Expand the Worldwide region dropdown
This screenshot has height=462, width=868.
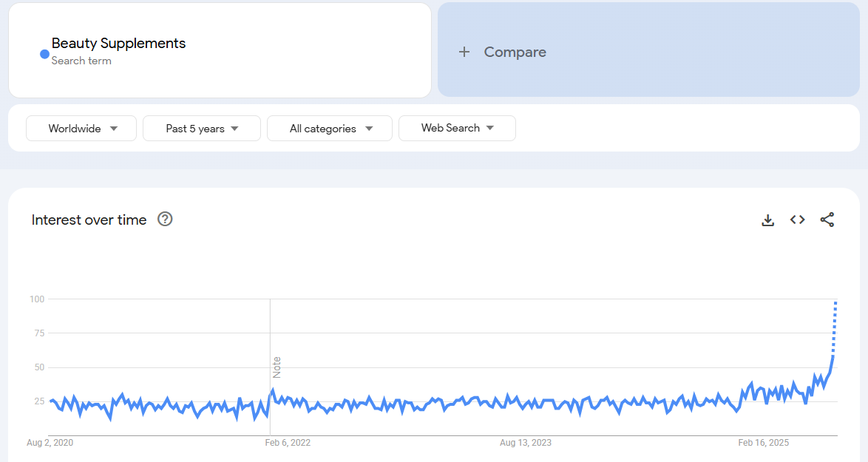tap(81, 129)
